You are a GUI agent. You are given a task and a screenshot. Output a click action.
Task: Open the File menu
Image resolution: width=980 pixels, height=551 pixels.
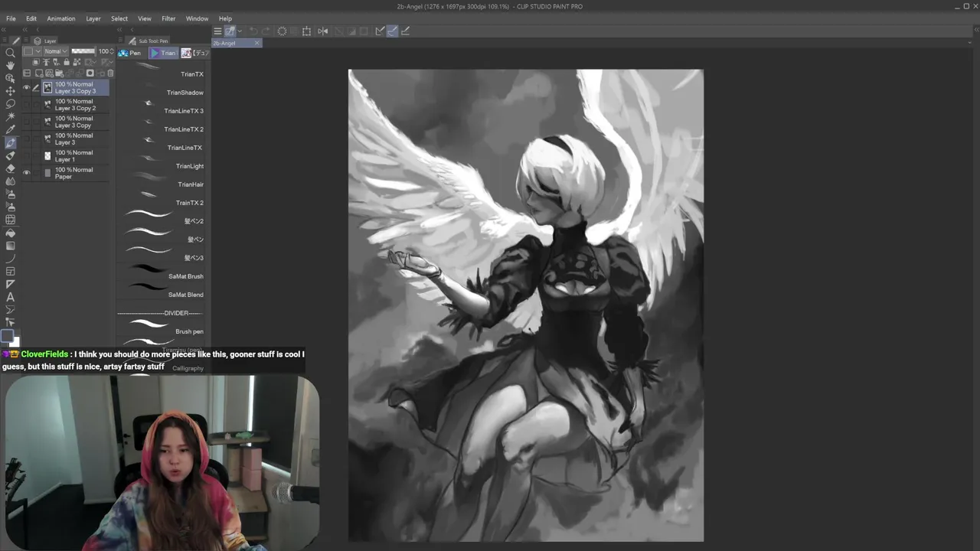pyautogui.click(x=11, y=18)
